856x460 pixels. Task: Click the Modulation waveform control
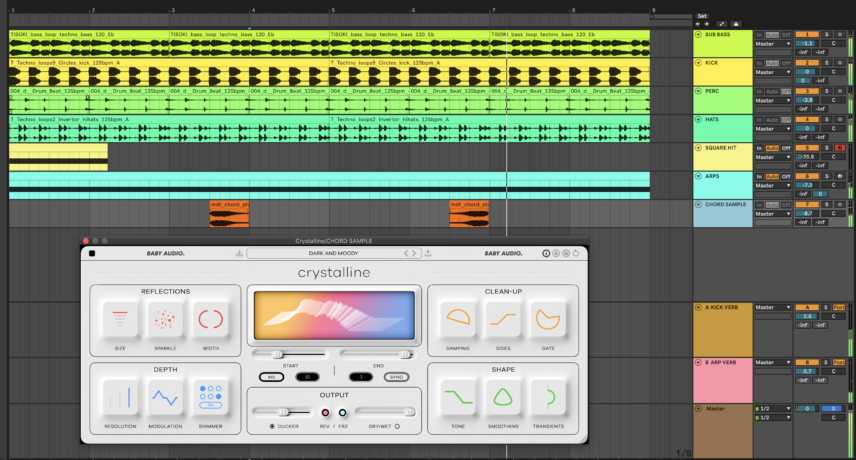pos(165,397)
